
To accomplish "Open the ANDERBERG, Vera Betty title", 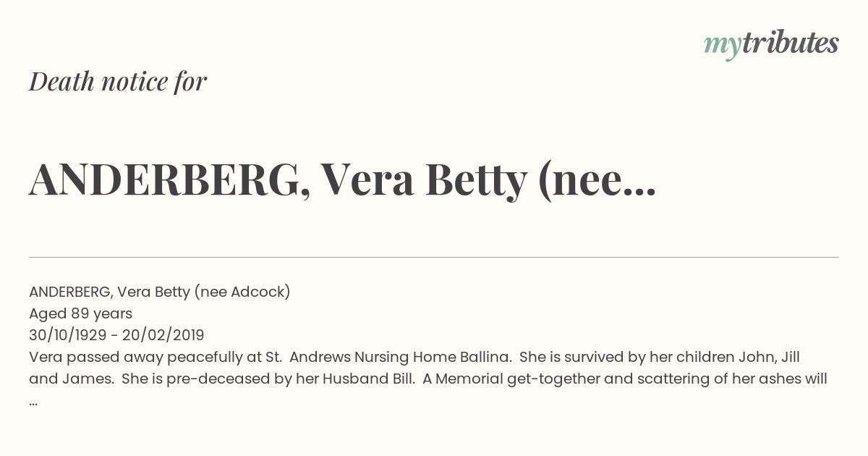I will pos(342,180).
